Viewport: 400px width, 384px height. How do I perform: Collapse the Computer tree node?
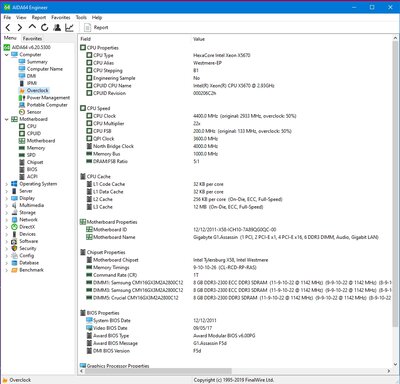[x=6, y=55]
